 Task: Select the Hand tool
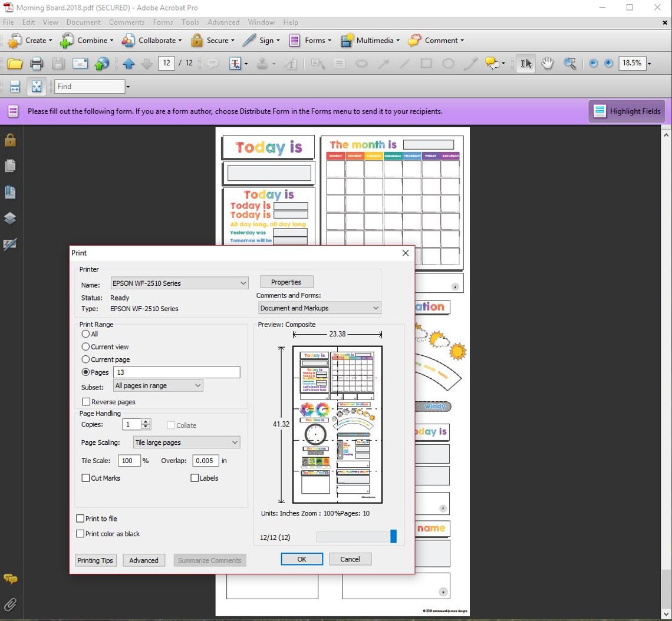[x=547, y=64]
